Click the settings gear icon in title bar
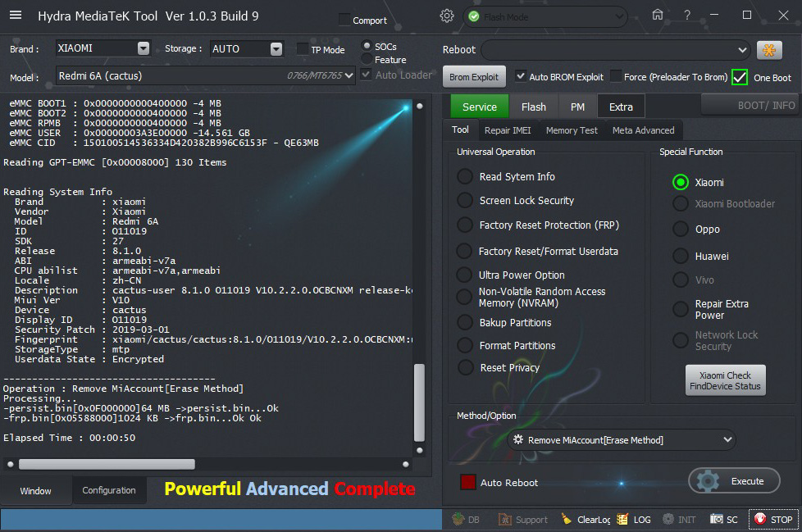Screen dimensions: 802x532 pyautogui.click(x=446, y=16)
